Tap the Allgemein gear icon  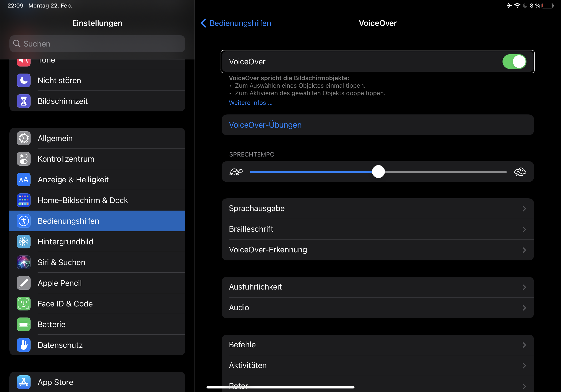(24, 138)
